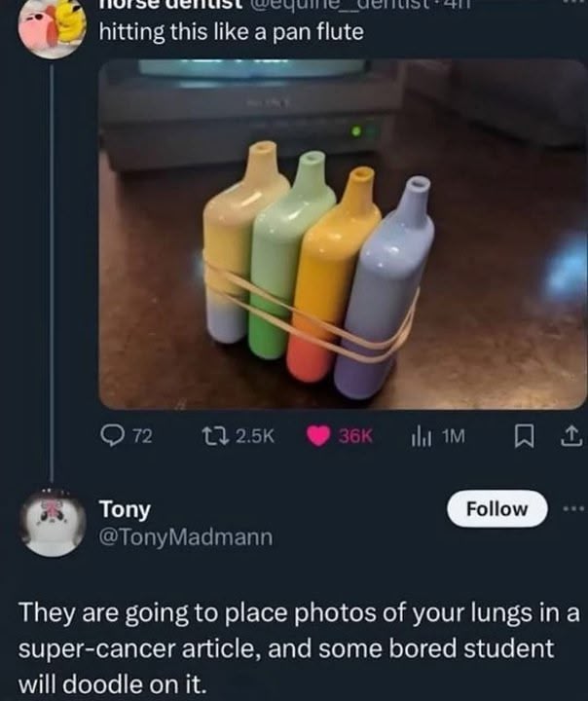The height and width of the screenshot is (701, 588).
Task: Open the Tony display name link
Action: (x=126, y=508)
